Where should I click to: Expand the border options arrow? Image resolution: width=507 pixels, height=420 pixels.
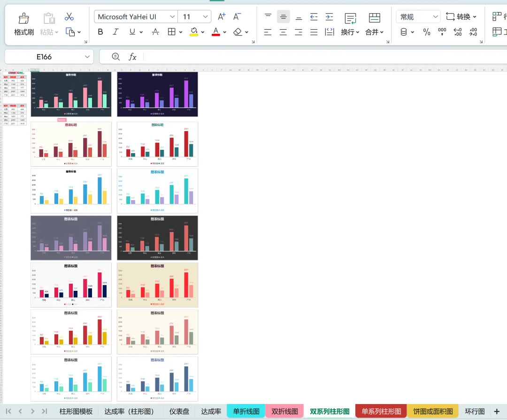pyautogui.click(x=180, y=32)
